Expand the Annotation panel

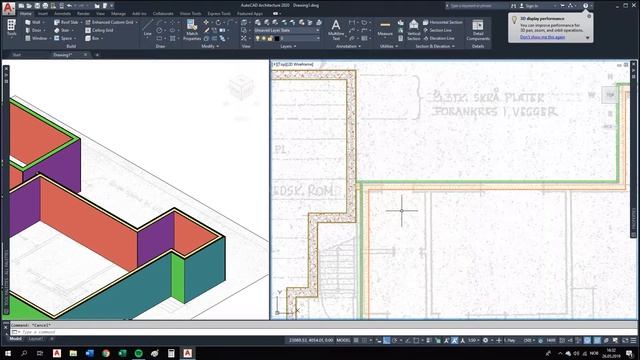click(x=348, y=46)
